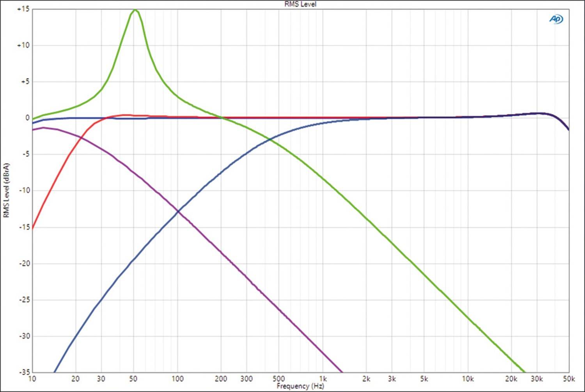Click the 500 Hz axis label

279,378
